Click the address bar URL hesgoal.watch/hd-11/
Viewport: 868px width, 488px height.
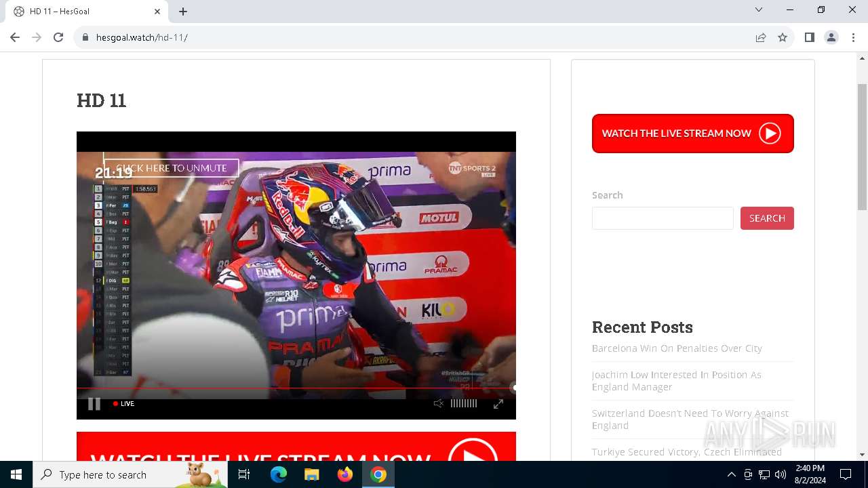point(142,38)
